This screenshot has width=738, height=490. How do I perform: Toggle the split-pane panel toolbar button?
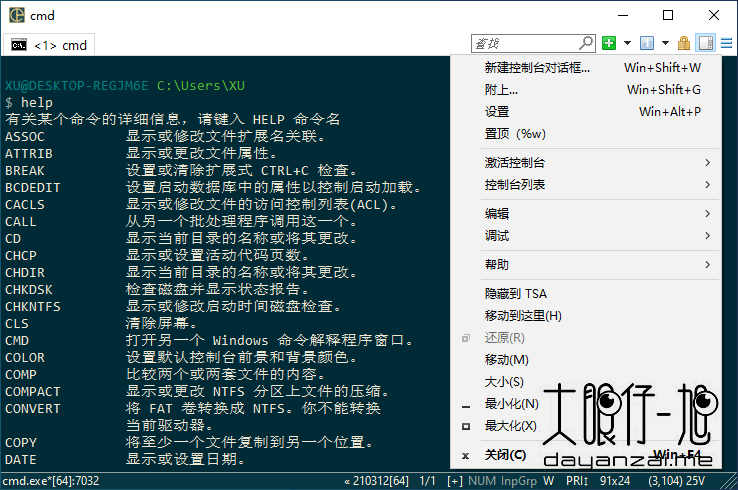tap(706, 43)
